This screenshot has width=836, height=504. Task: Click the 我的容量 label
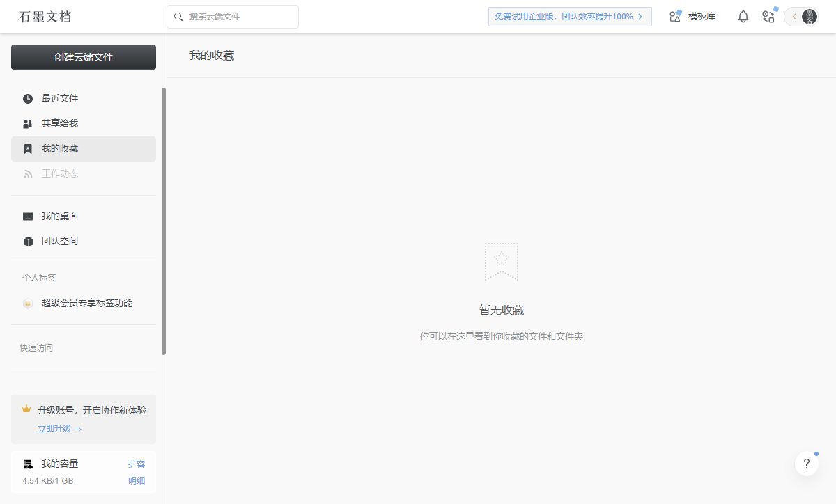click(60, 464)
